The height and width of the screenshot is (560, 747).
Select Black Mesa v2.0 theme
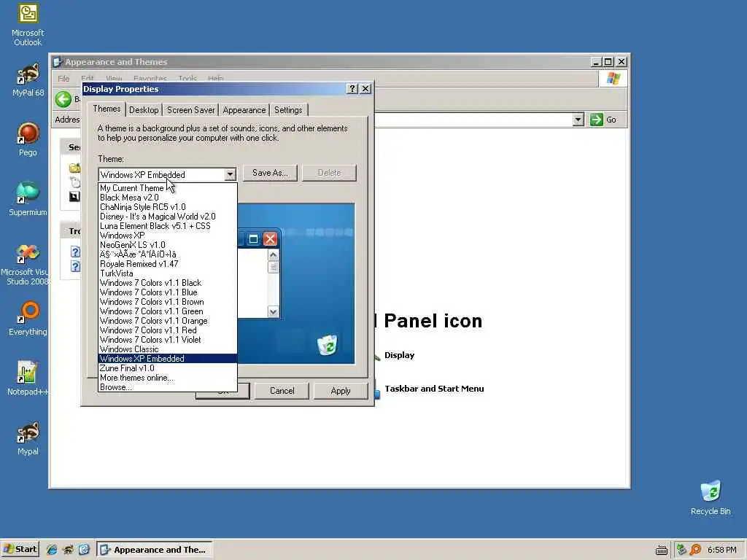(x=168, y=198)
